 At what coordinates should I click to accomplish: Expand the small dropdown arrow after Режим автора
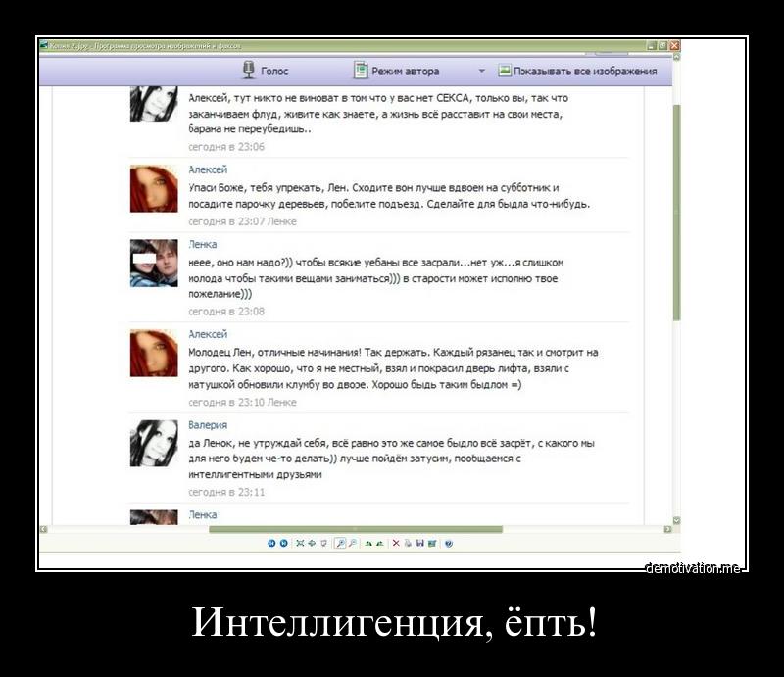click(x=481, y=71)
